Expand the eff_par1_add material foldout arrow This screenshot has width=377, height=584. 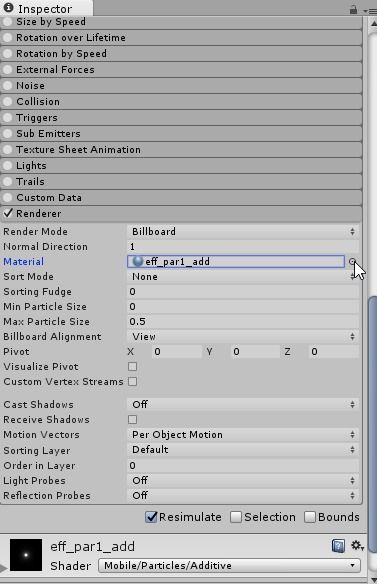4,568
